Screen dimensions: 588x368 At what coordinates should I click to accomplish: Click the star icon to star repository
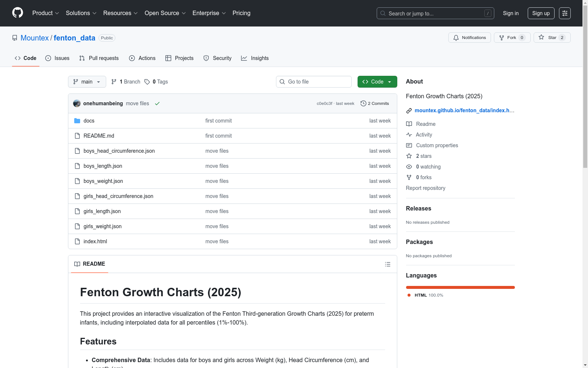(541, 37)
